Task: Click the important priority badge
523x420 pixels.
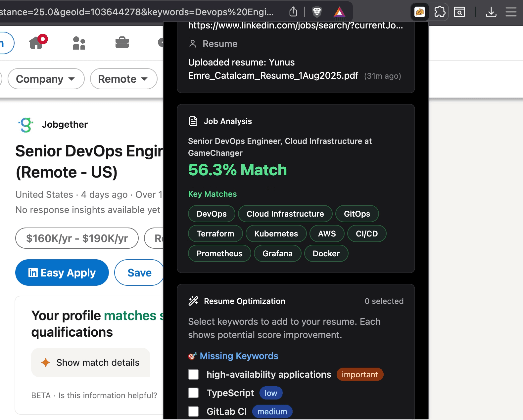Action: (x=360, y=374)
